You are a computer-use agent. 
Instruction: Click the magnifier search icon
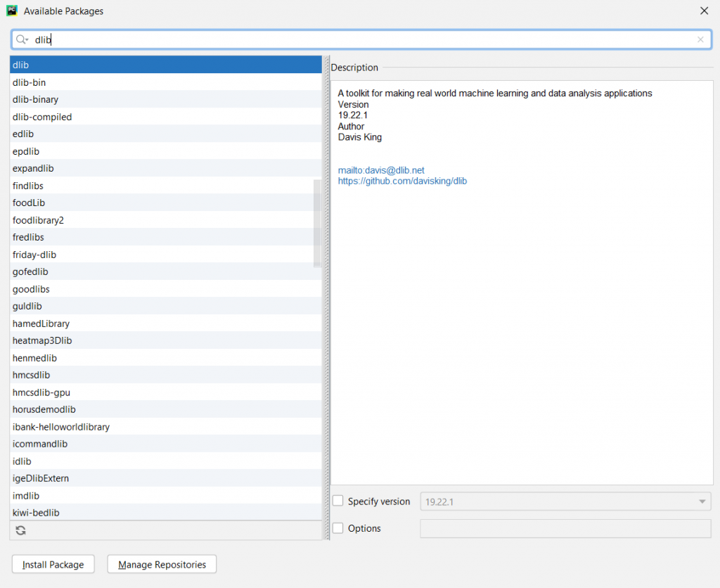click(20, 39)
